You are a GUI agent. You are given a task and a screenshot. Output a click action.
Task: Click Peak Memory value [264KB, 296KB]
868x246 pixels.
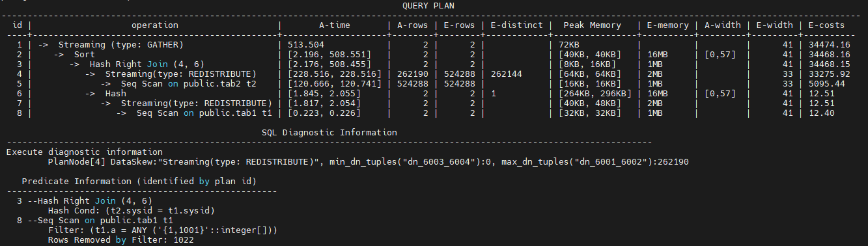click(x=595, y=94)
